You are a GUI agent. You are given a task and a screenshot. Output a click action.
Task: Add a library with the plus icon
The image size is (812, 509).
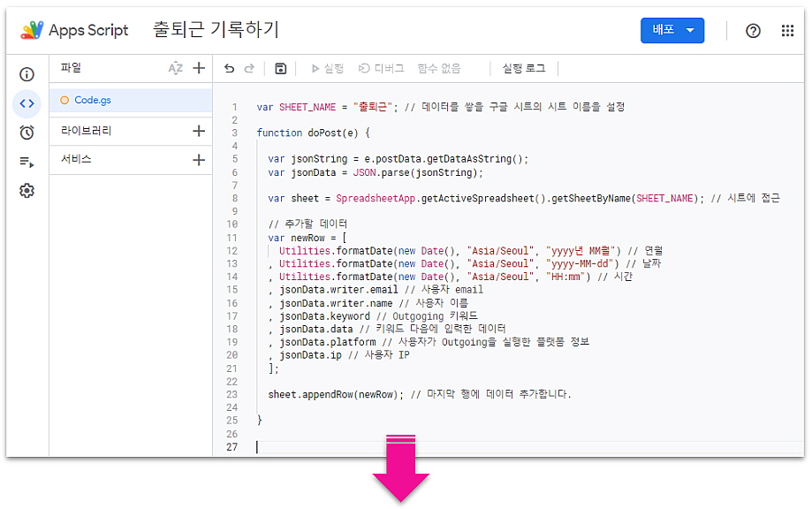click(199, 131)
